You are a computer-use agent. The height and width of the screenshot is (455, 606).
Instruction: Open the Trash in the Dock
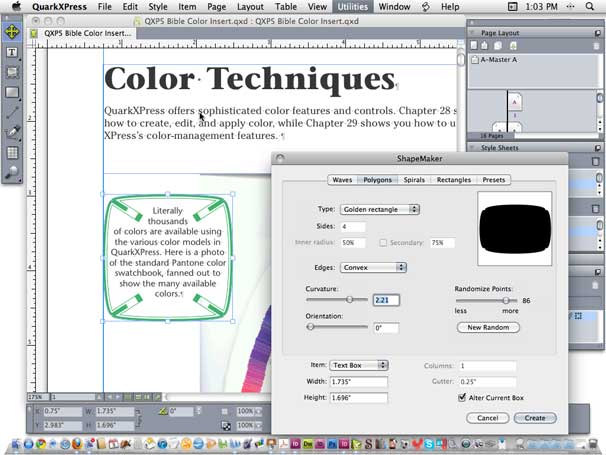pyautogui.click(x=593, y=444)
